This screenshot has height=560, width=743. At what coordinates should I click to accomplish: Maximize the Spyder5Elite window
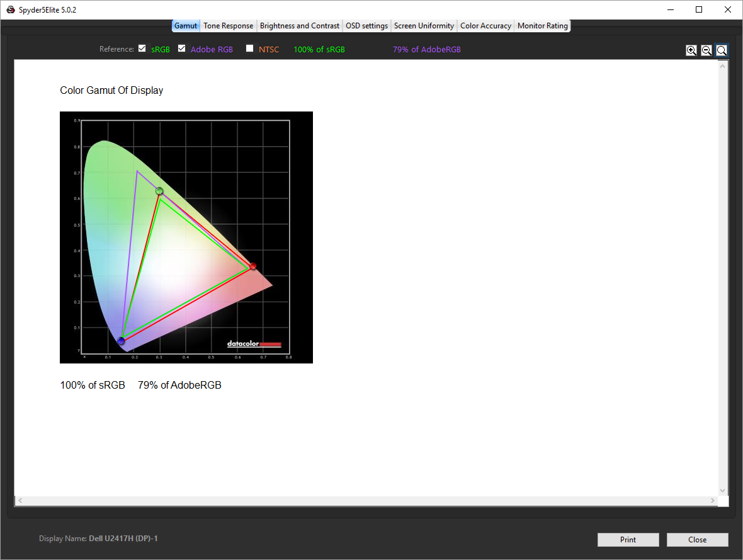click(699, 9)
